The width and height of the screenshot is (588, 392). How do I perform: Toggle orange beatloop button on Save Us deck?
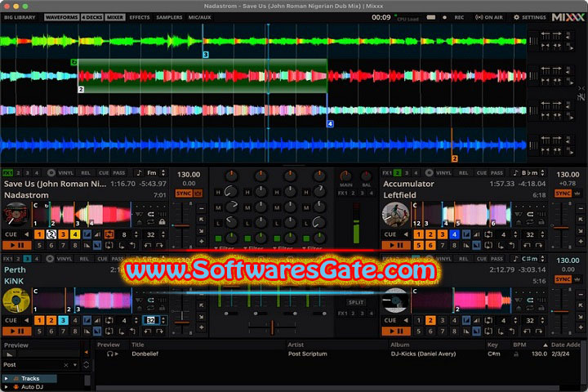pos(109,234)
